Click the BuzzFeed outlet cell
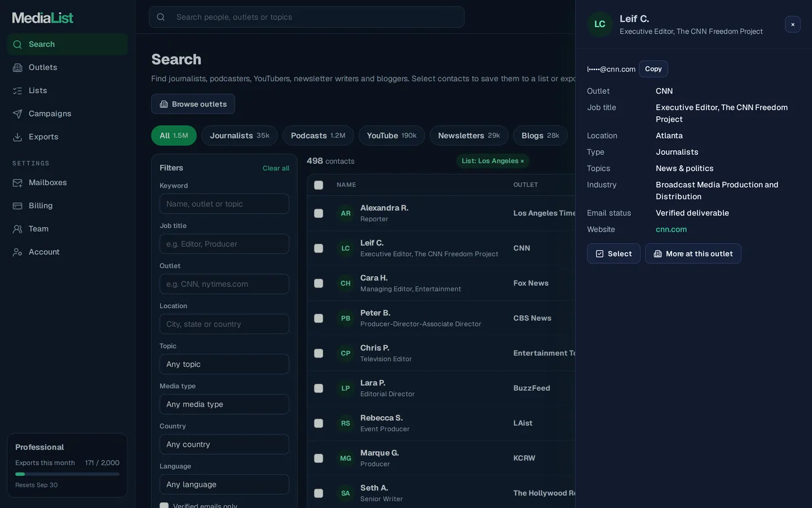 click(x=532, y=388)
